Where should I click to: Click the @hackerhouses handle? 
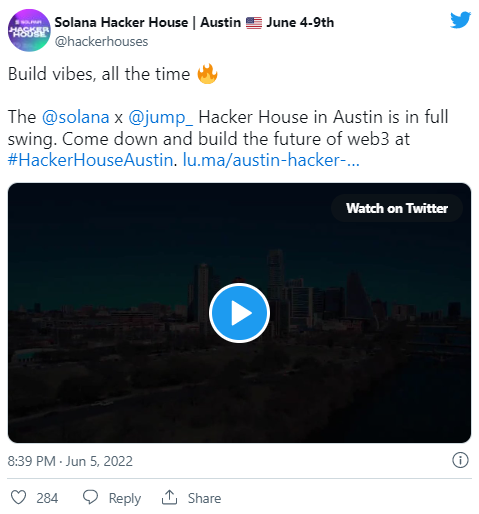click(x=101, y=42)
